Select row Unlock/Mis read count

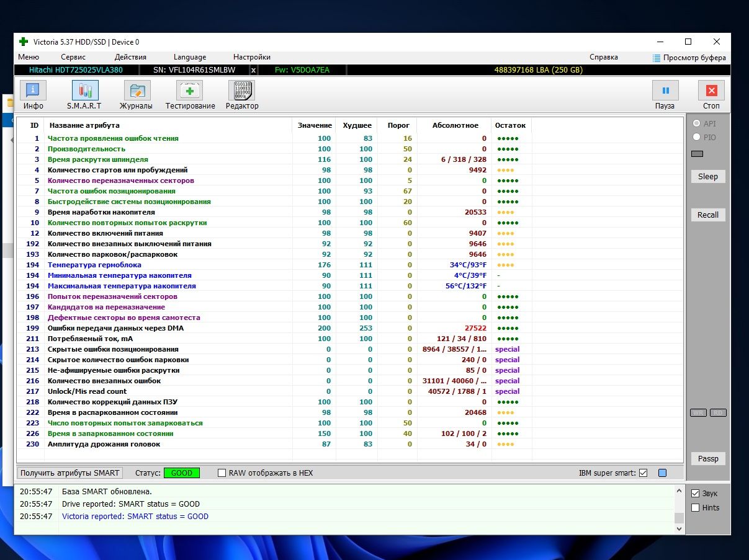(274, 391)
